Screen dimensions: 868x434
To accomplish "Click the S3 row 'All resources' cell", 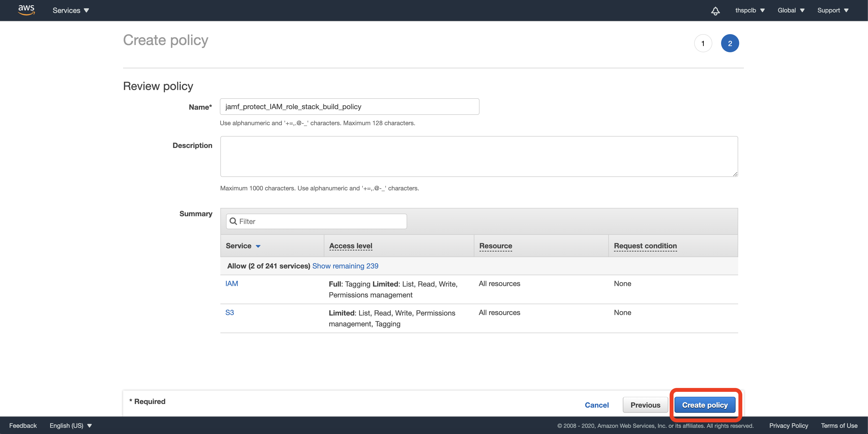I will pyautogui.click(x=499, y=312).
